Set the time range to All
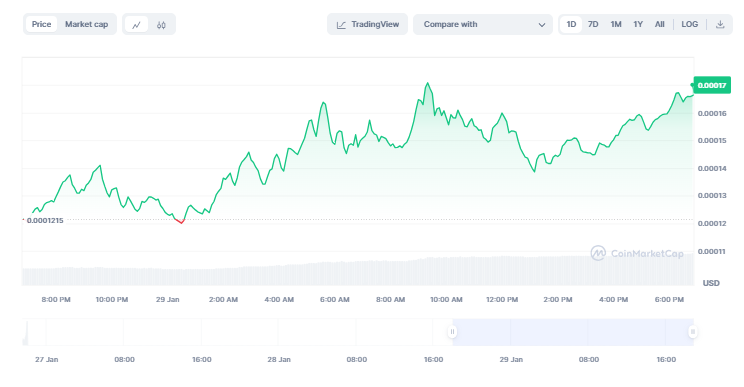 point(660,24)
